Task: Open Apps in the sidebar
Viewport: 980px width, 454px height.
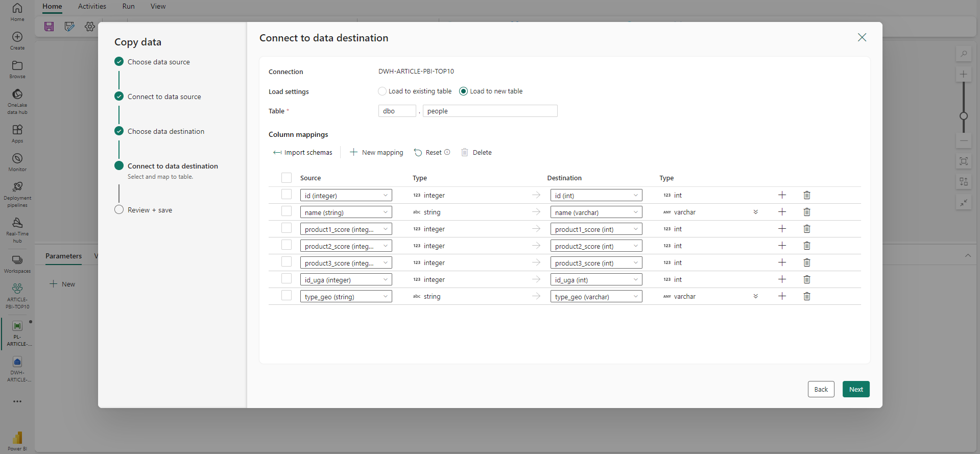Action: click(x=17, y=134)
